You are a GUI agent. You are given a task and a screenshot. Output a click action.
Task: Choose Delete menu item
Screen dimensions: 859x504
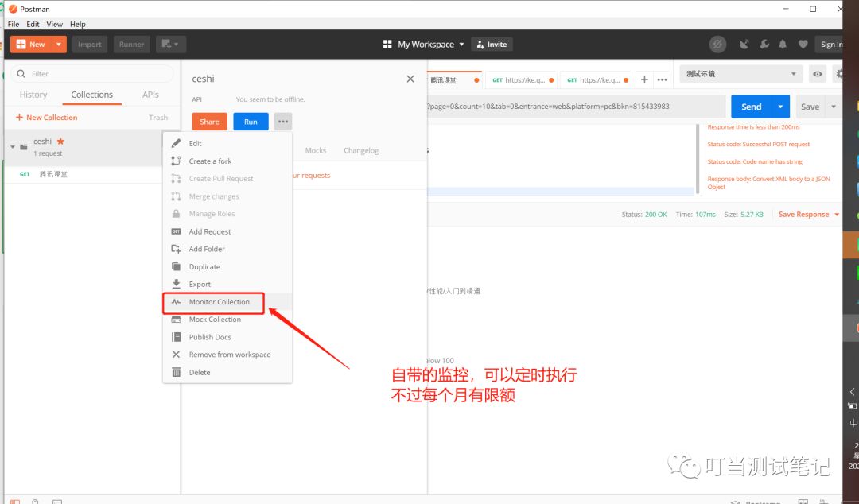227,373
